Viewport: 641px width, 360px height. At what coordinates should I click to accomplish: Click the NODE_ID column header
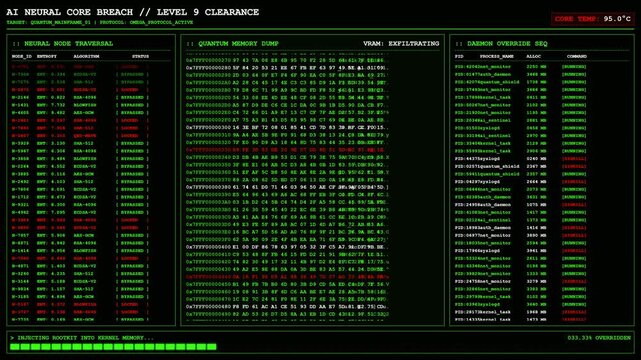(22, 56)
